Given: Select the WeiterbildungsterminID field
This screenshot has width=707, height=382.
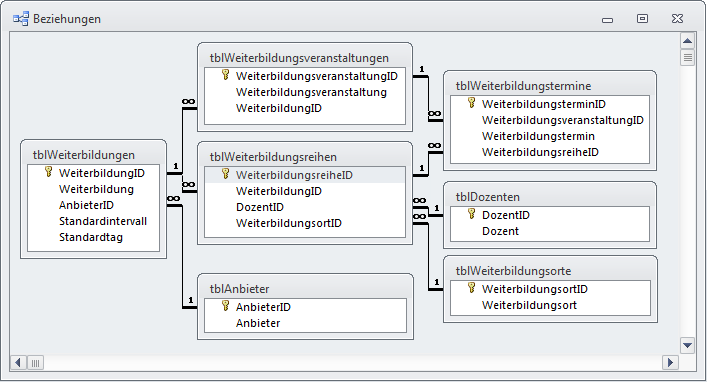Looking at the screenshot, I should [x=543, y=104].
